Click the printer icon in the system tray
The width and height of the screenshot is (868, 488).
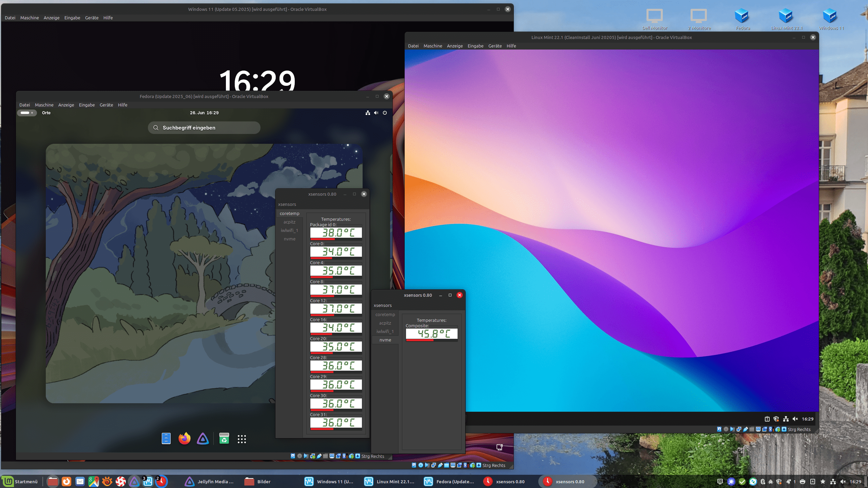[803, 482]
